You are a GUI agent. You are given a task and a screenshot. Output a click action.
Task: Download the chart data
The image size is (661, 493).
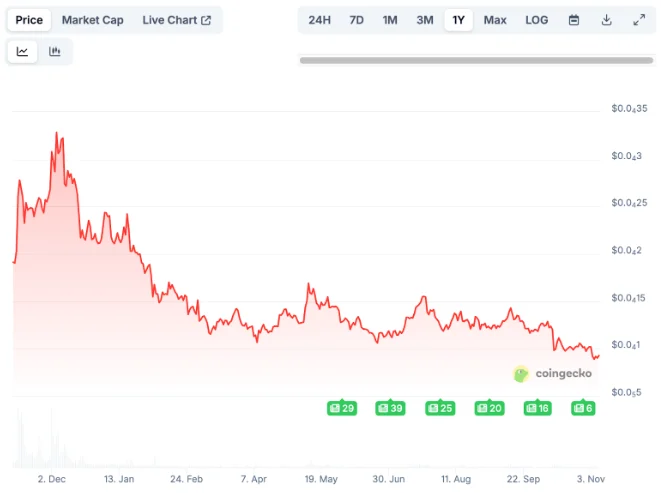point(606,20)
